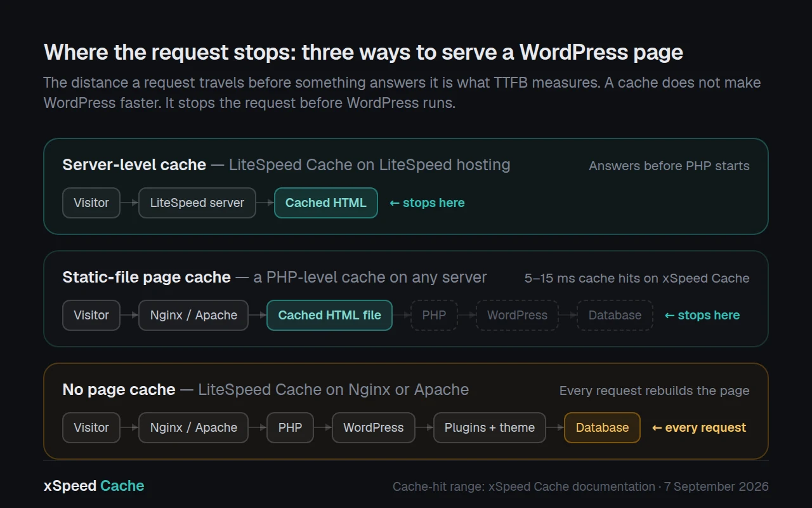This screenshot has height=508, width=812.
Task: Click the solid PHP box in No page cache row
Action: 291,427
